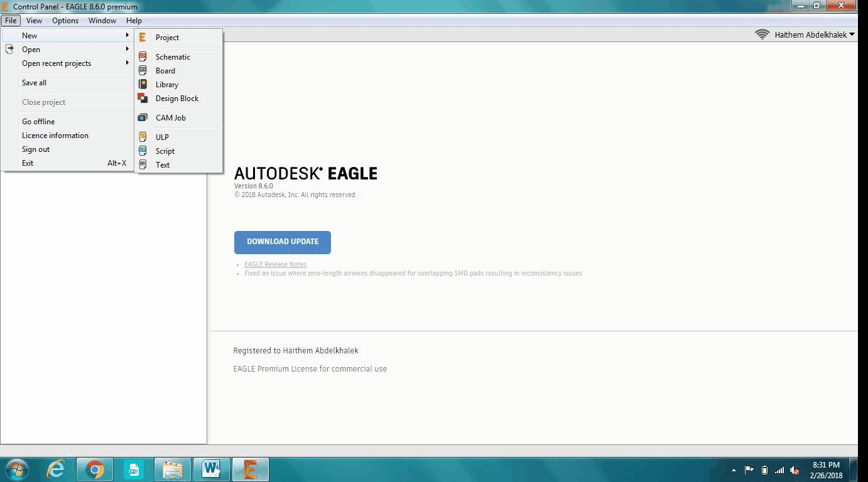Create a new Library
Screen dimensions: 868x482
coord(178,85)
